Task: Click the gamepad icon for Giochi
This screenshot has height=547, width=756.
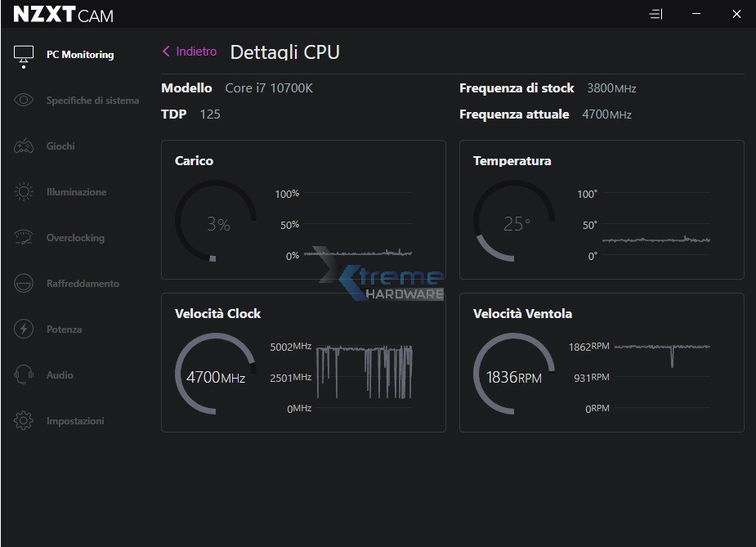Action: (x=24, y=146)
